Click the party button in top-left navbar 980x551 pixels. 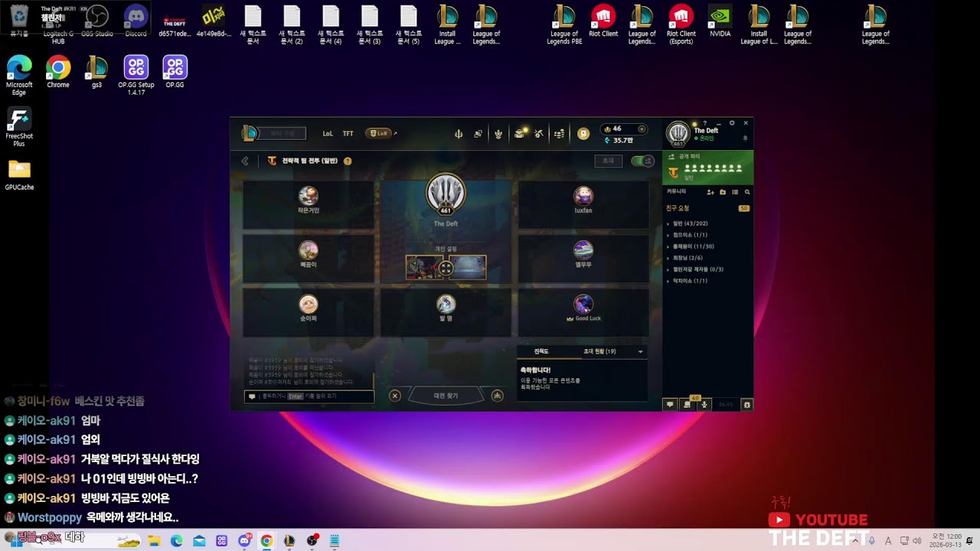283,134
